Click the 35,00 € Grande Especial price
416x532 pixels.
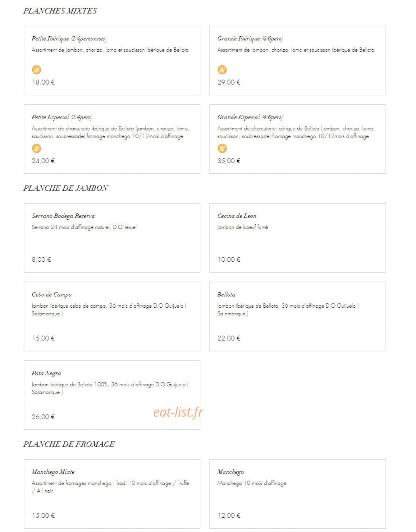pos(229,161)
